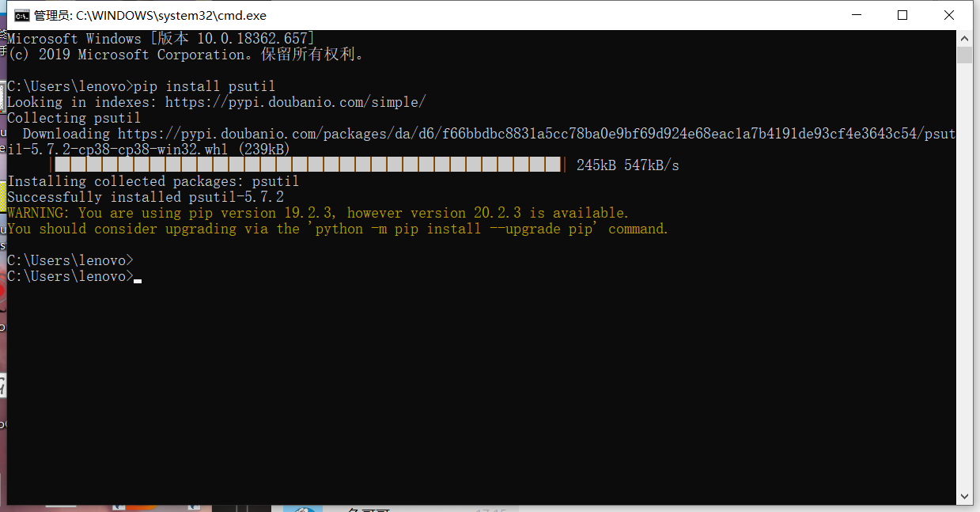Click the window title text C:\WINDOWS\system32\cmd.exe
Image resolution: width=980 pixels, height=512 pixels.
point(172,16)
